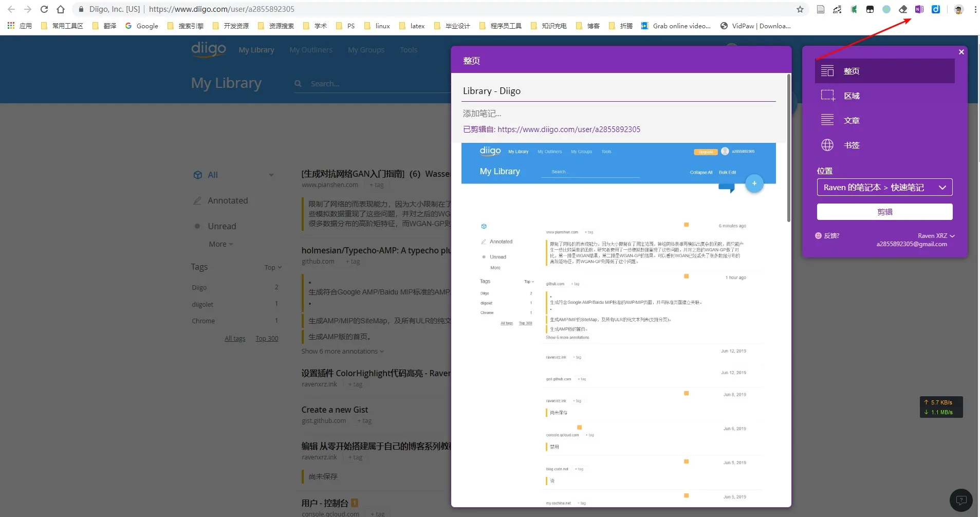Open the Diigo extension in Chrome toolbar
Image resolution: width=980 pixels, height=517 pixels.
936,9
